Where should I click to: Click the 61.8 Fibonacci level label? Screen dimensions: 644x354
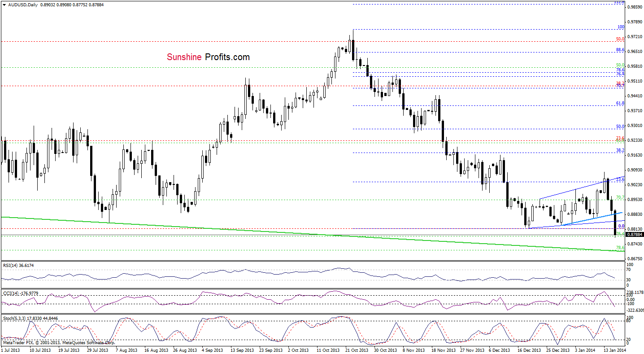(x=621, y=103)
